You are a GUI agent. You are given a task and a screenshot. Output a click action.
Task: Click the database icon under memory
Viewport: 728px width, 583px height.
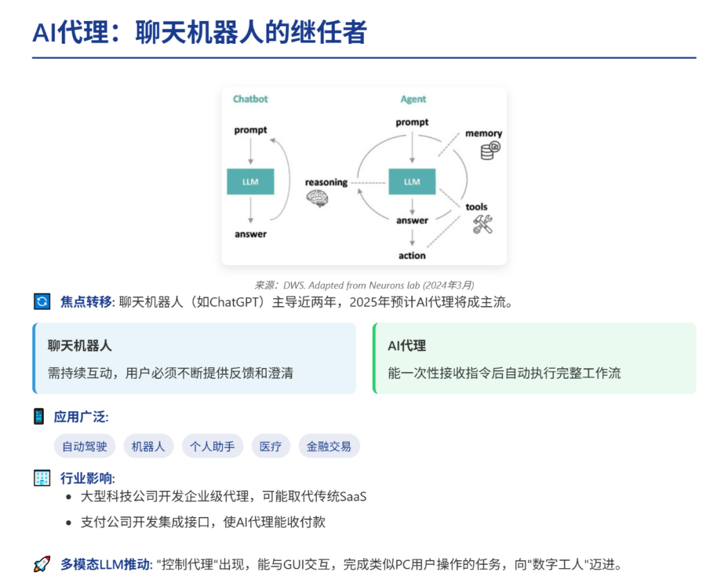(490, 151)
